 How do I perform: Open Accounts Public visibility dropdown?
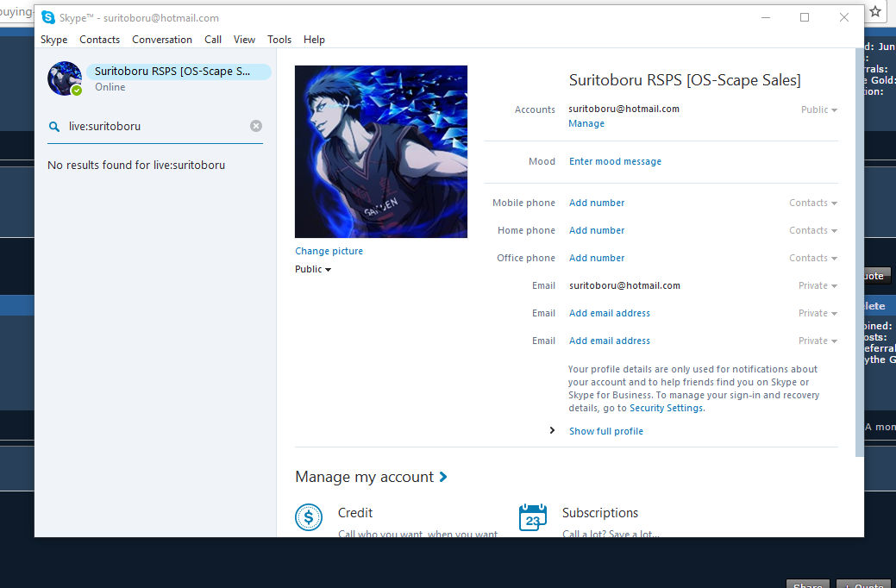pyautogui.click(x=819, y=109)
